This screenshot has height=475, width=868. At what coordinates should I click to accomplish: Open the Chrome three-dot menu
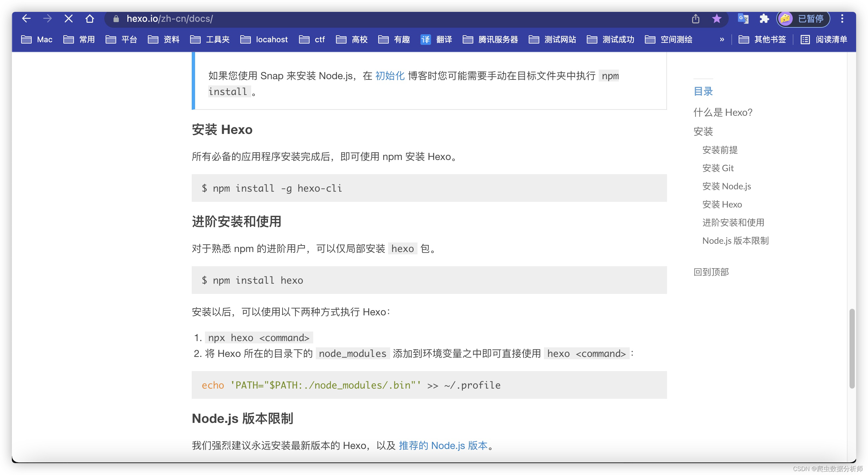(842, 18)
